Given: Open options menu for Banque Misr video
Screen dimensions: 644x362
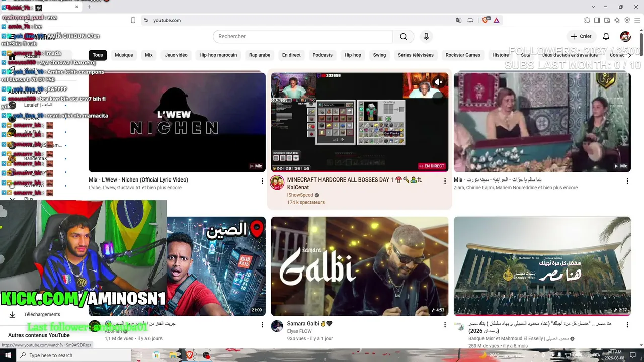Looking at the screenshot, I should 627,325.
